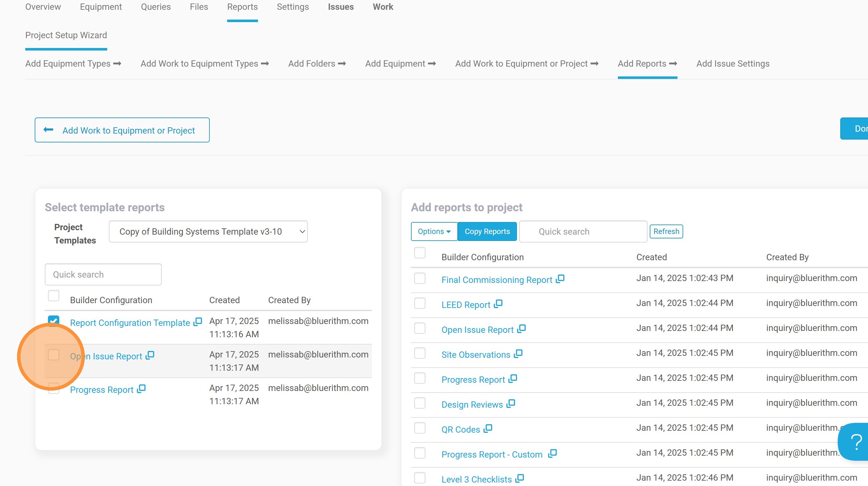Open the Options dropdown
The image size is (868, 486).
tap(434, 231)
